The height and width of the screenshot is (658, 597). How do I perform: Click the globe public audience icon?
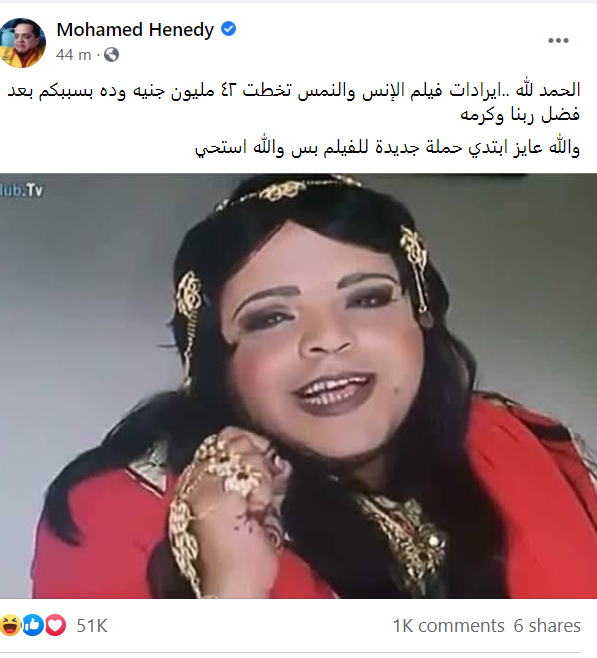[x=112, y=55]
